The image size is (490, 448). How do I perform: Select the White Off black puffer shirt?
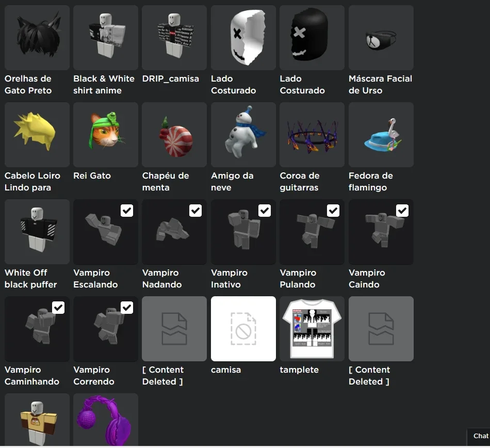point(37,232)
